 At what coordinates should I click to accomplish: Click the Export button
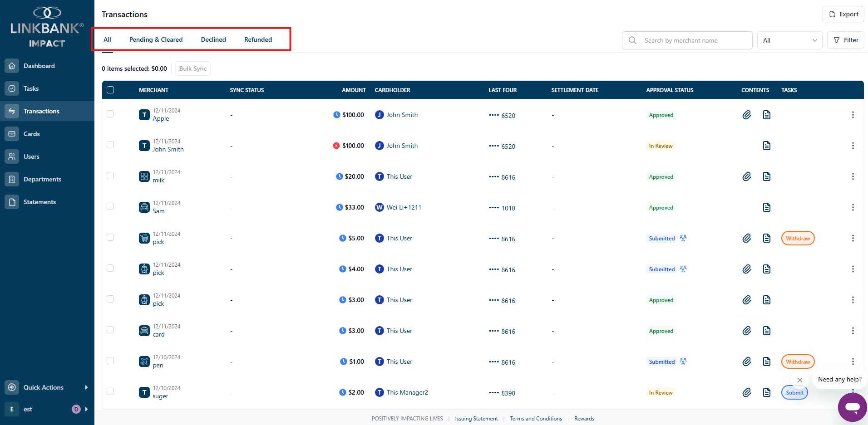[843, 14]
